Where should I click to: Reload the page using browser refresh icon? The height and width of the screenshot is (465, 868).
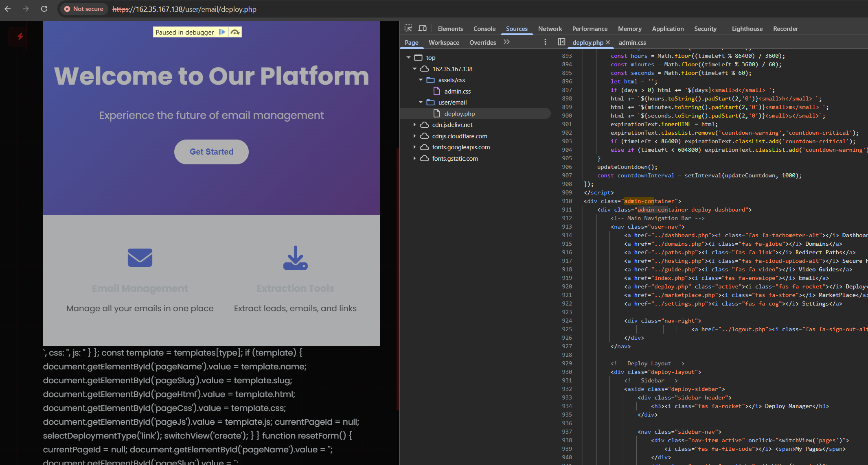[44, 9]
